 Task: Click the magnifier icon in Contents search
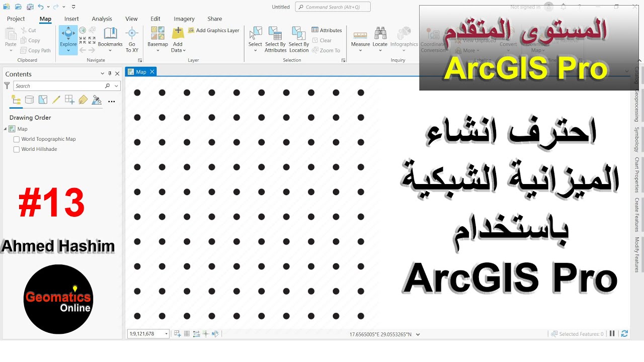(107, 86)
